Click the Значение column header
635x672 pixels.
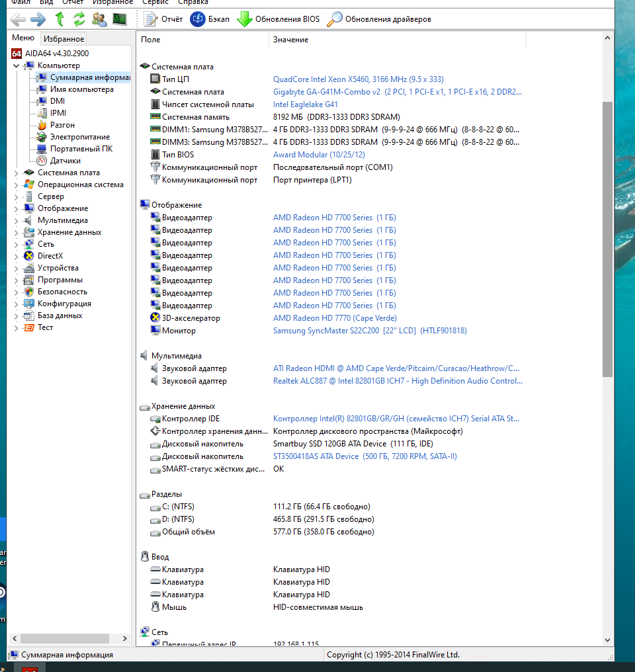(x=291, y=40)
